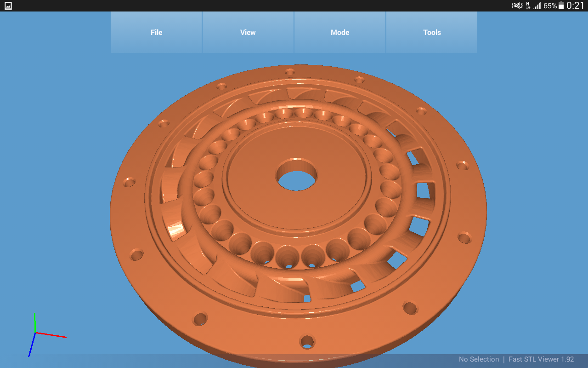The image size is (588, 368).
Task: Click the leftmost bolt hole on the flange
Action: coord(130,183)
